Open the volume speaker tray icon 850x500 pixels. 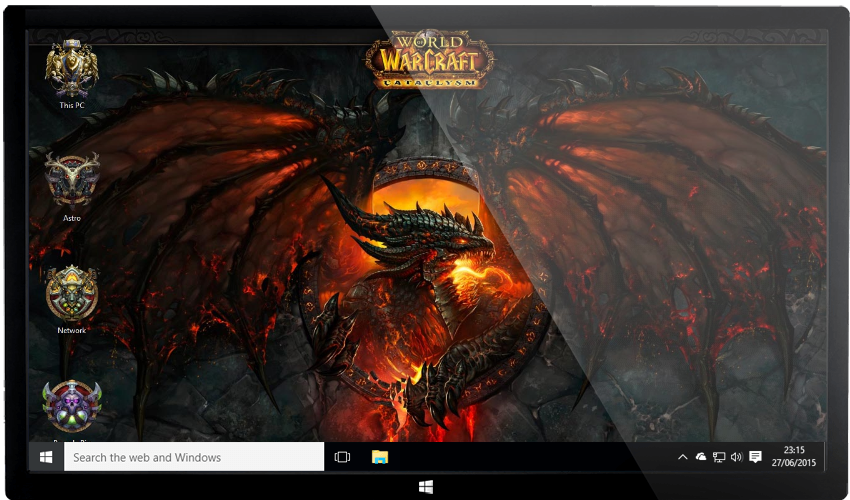736,457
